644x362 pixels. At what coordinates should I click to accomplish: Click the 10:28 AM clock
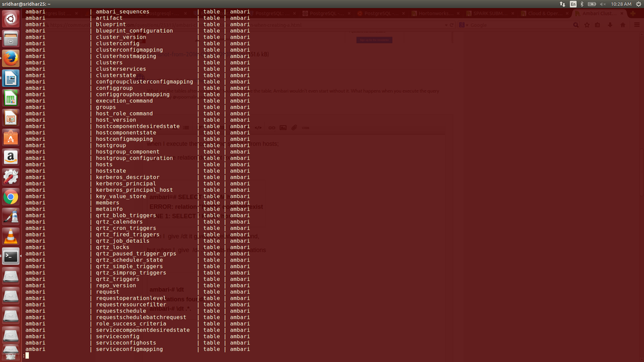pyautogui.click(x=621, y=4)
